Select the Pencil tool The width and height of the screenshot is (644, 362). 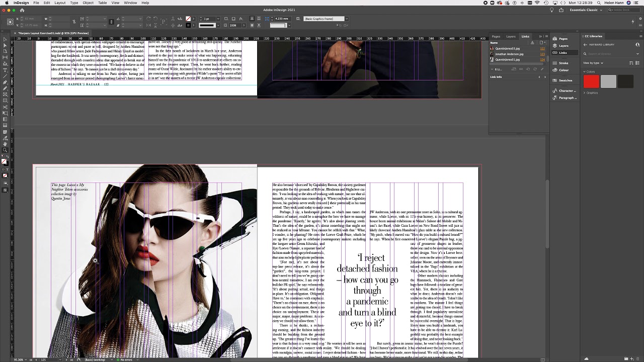click(5, 88)
